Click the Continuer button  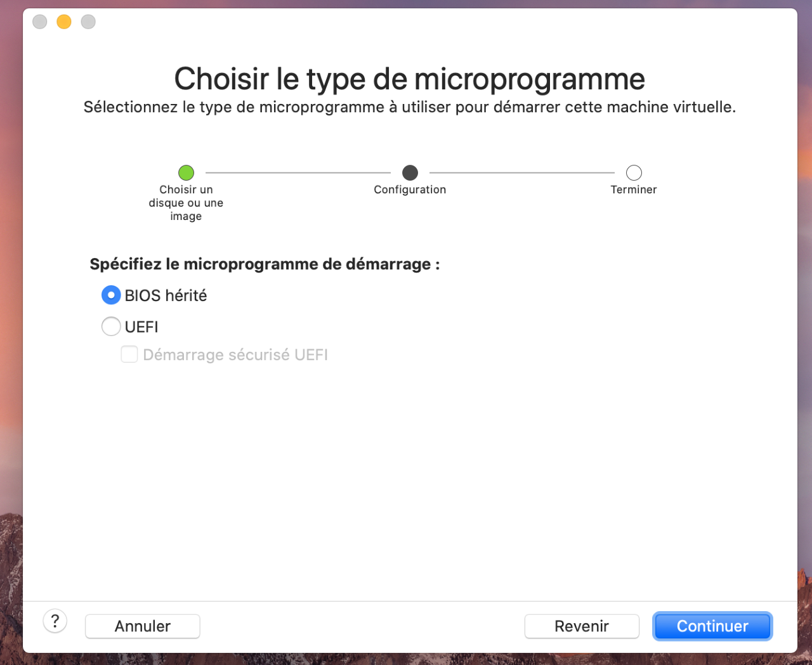(712, 626)
